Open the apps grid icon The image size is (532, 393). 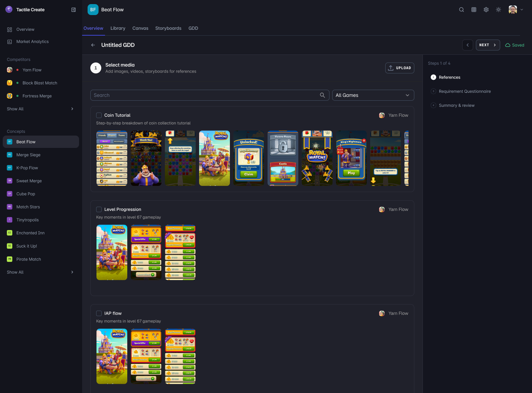pyautogui.click(x=474, y=10)
